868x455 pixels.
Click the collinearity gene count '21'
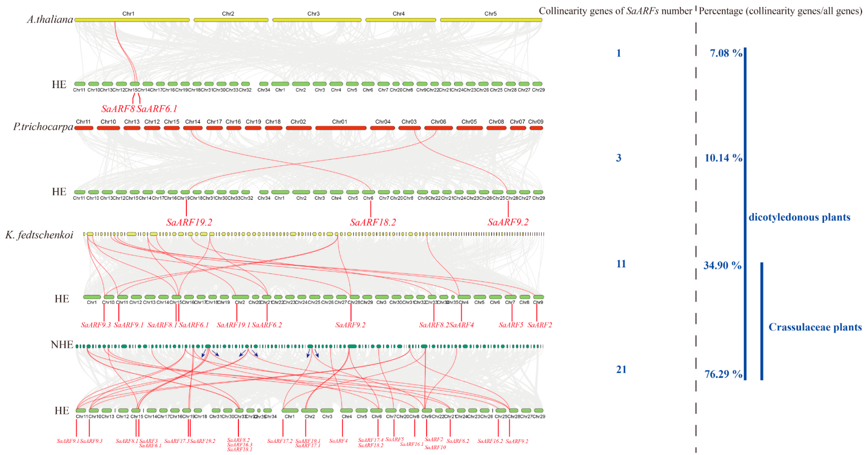[x=621, y=370]
